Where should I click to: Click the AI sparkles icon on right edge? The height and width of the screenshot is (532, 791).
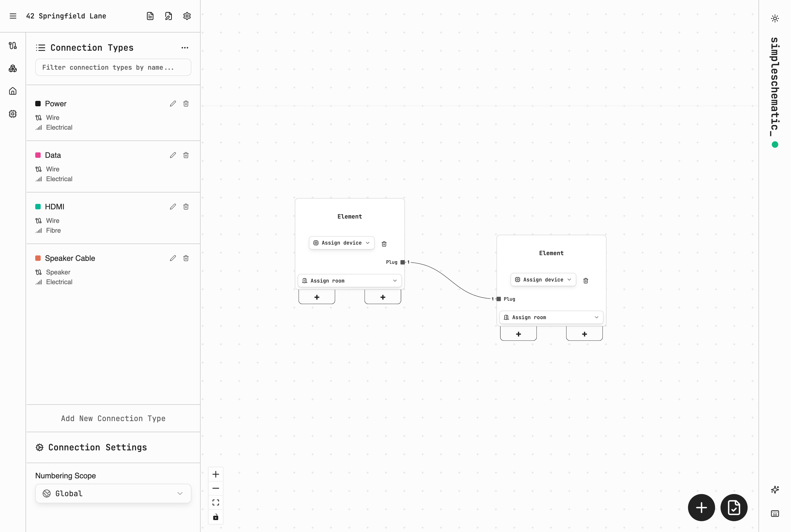(775, 490)
